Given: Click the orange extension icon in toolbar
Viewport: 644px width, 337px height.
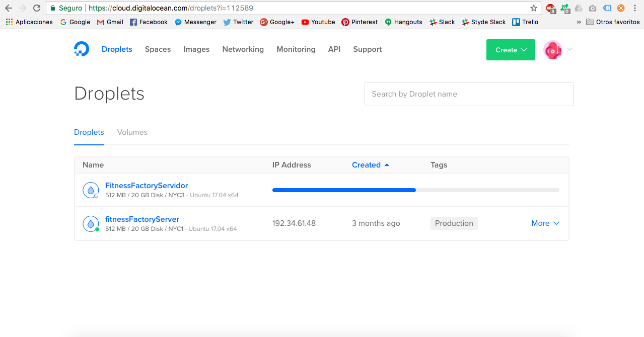Looking at the screenshot, I should [x=621, y=8].
